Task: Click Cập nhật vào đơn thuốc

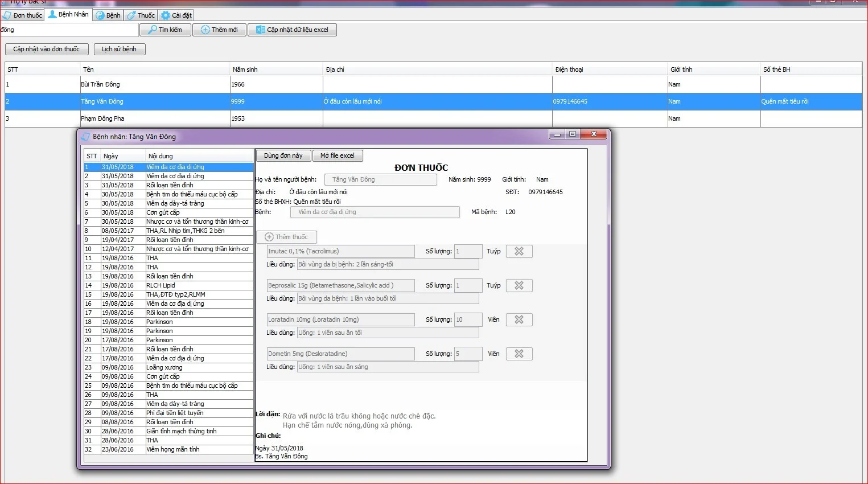Action: tap(47, 49)
